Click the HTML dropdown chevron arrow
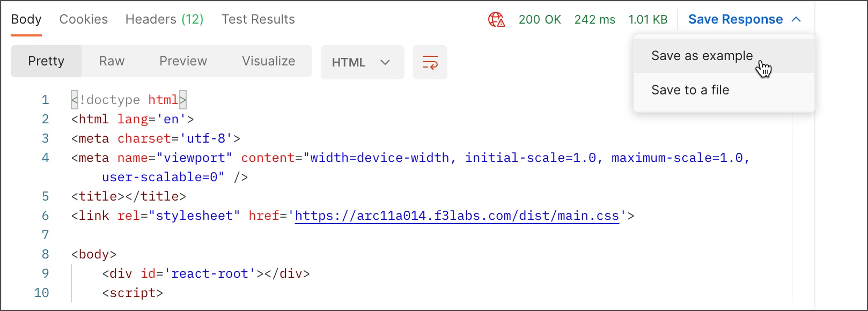 pos(385,62)
